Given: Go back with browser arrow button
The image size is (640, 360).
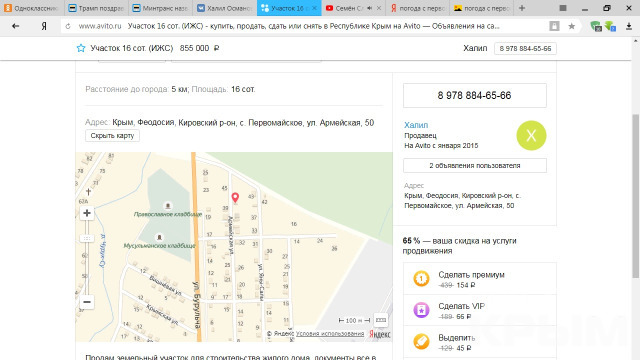Looking at the screenshot, I should pyautogui.click(x=16, y=26).
